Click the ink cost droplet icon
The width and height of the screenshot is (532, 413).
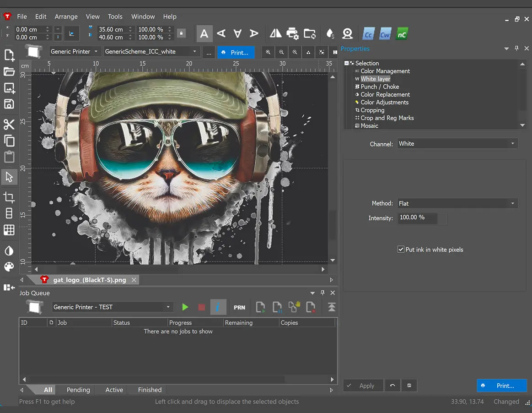point(330,33)
